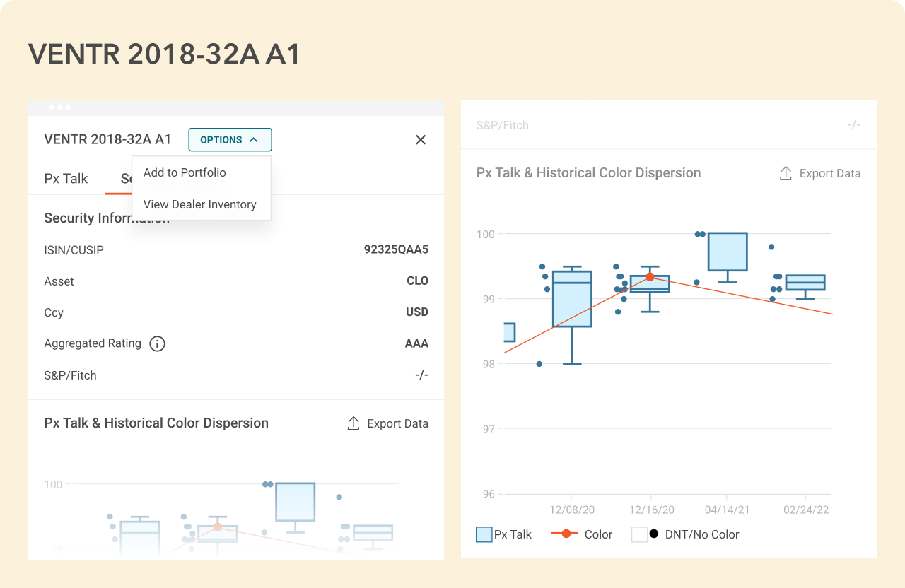Click the info icon beside Aggregated Rating
The width and height of the screenshot is (905, 588).
click(x=157, y=344)
